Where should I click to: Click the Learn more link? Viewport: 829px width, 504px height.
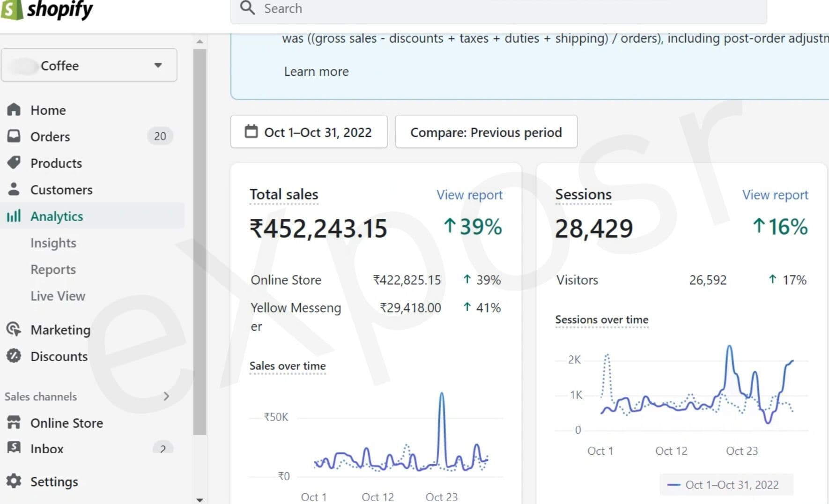[316, 72]
